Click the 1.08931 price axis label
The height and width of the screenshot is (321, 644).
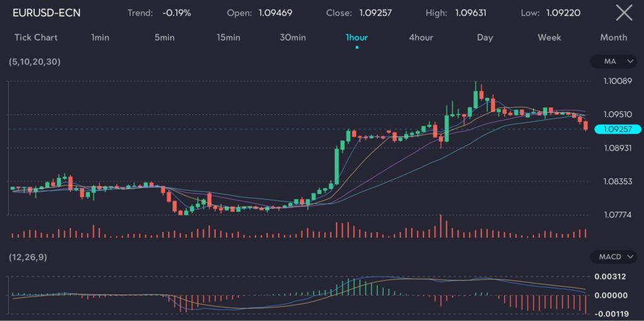click(x=617, y=148)
